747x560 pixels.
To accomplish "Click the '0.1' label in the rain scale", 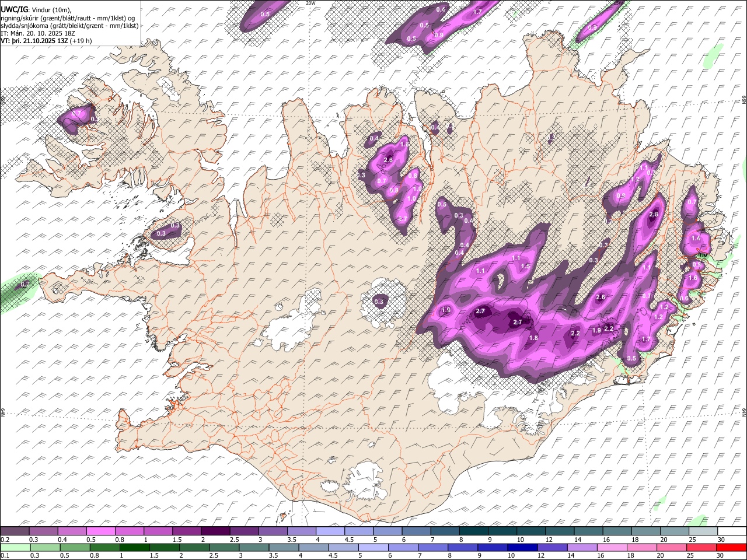I will [x=5, y=556].
